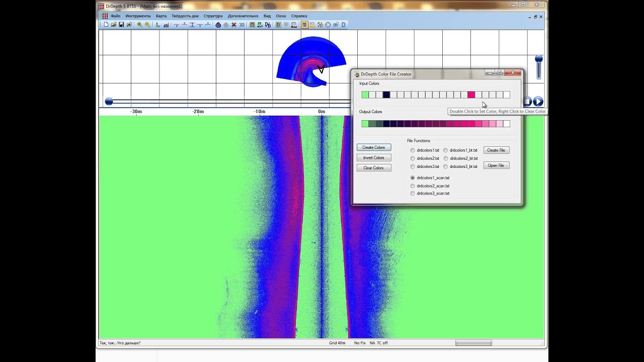This screenshot has width=644, height=362.
Task: Open the Карта menu
Action: click(x=161, y=16)
